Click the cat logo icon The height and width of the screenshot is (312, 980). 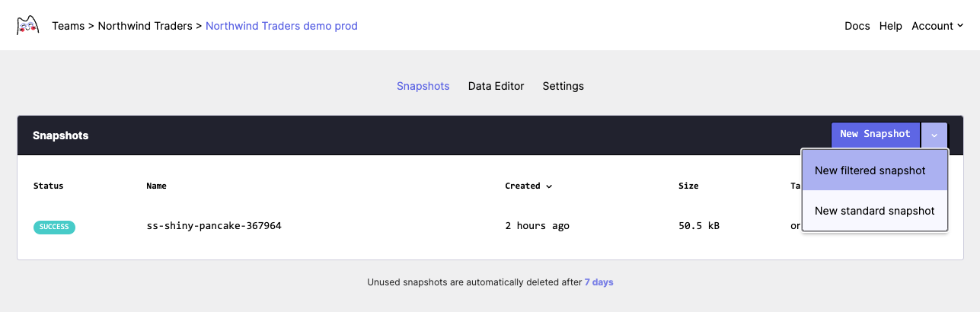(x=28, y=26)
